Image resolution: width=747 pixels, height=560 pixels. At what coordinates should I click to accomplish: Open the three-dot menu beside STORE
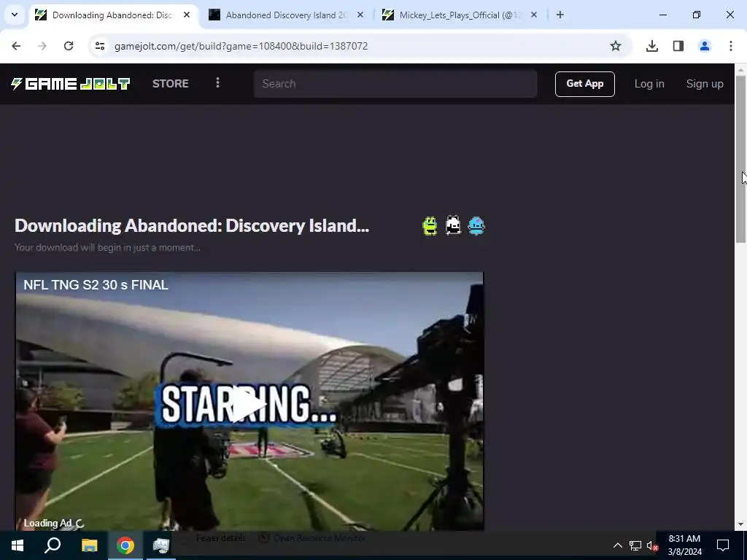click(217, 83)
